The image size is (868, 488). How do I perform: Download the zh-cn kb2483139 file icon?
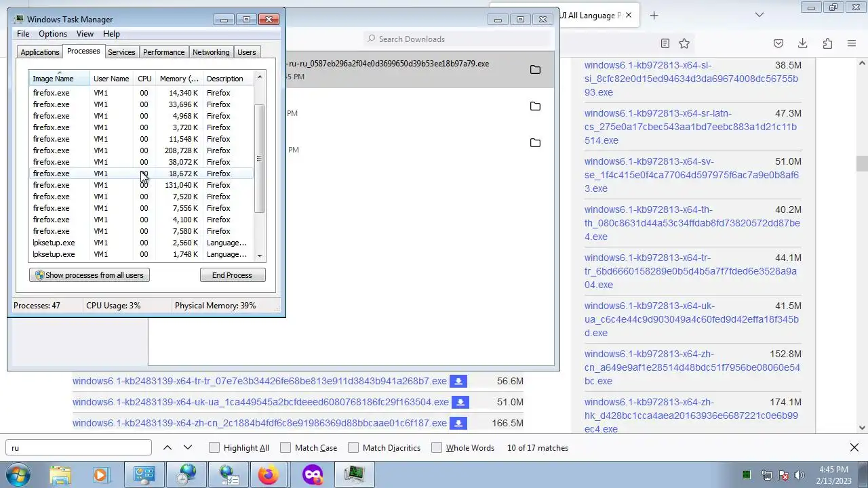[458, 424]
